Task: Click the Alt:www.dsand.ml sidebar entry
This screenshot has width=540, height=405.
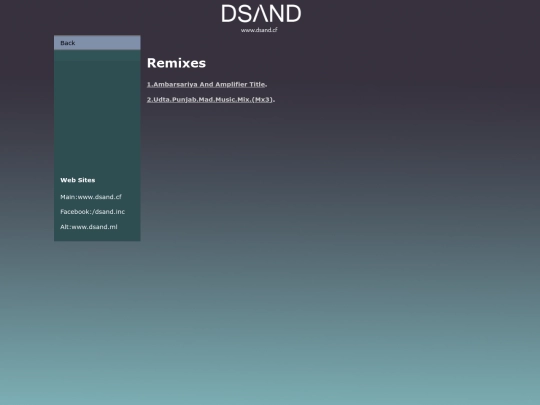Action: [x=89, y=227]
